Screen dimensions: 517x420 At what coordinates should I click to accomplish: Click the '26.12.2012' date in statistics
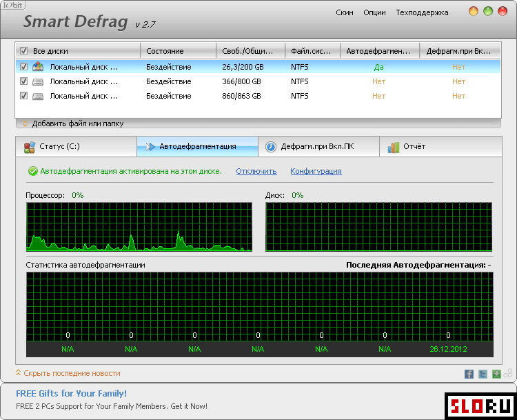(x=448, y=349)
